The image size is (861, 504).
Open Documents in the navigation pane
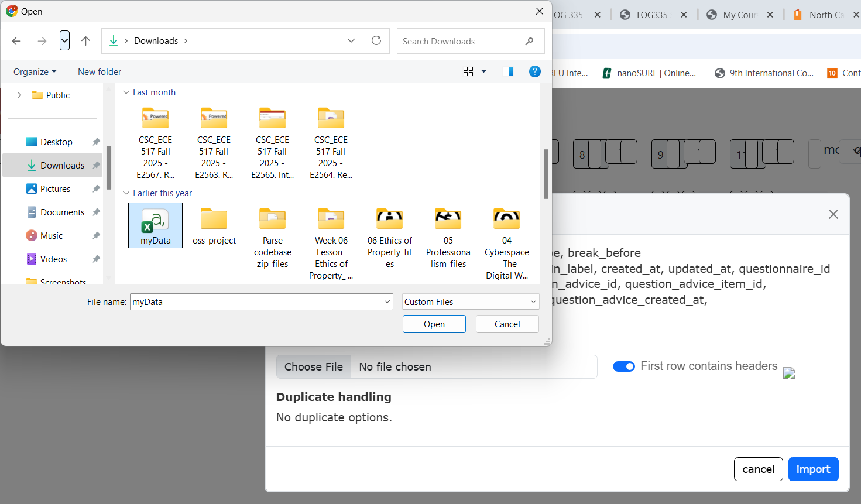point(62,212)
